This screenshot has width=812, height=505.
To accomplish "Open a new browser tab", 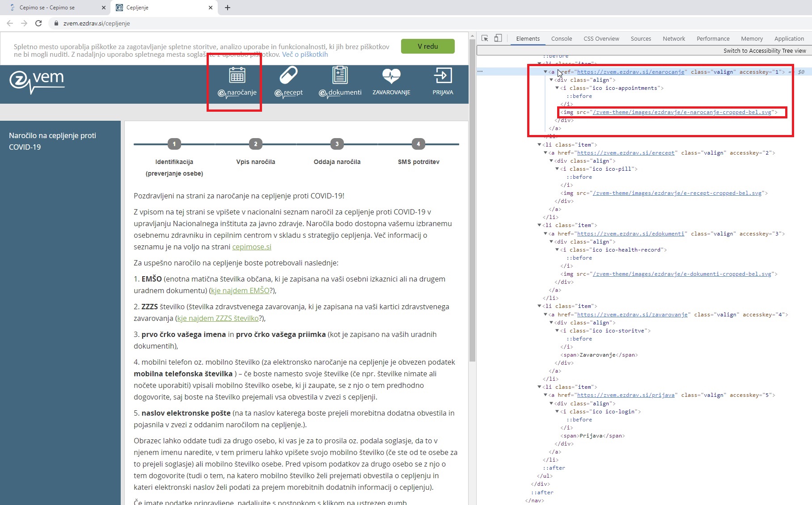I will (x=227, y=8).
